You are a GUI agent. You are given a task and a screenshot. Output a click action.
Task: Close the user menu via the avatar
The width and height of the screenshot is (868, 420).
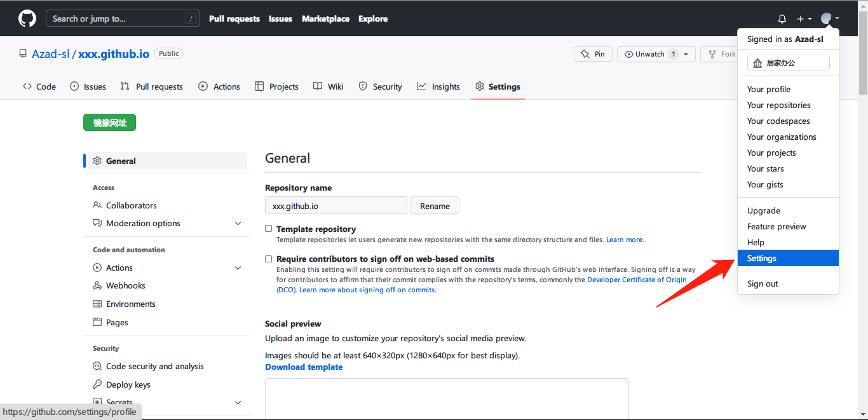tap(830, 19)
